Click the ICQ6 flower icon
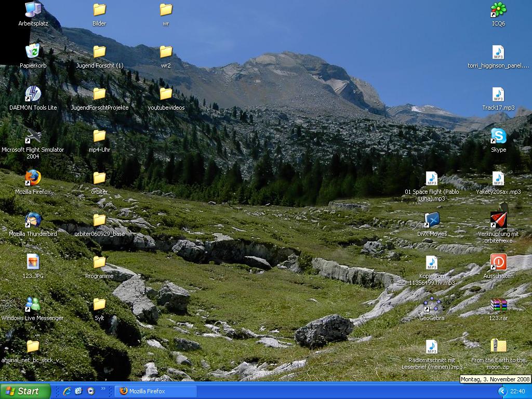The width and height of the screenshot is (532, 399). coord(498,10)
